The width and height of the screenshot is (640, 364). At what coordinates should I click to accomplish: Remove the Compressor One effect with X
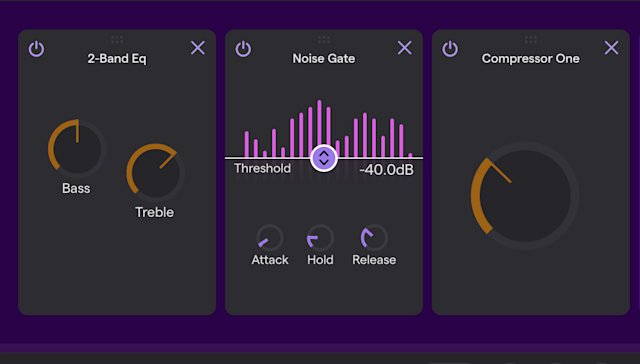coord(612,48)
